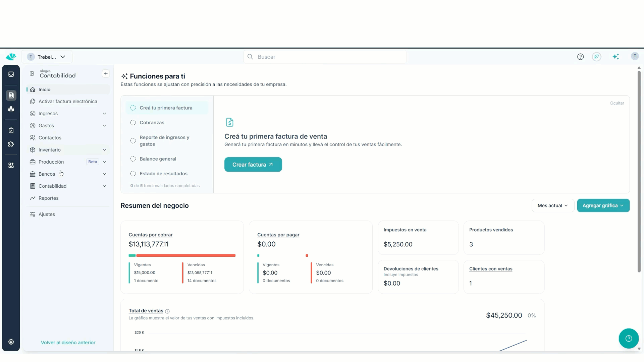Open Activar factura electrónica in sidebar

(x=68, y=102)
